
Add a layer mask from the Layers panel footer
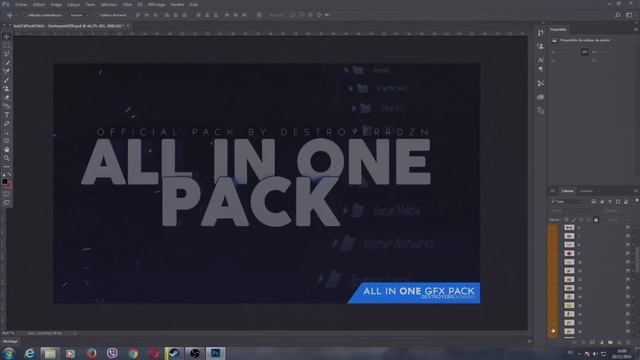coord(592,342)
